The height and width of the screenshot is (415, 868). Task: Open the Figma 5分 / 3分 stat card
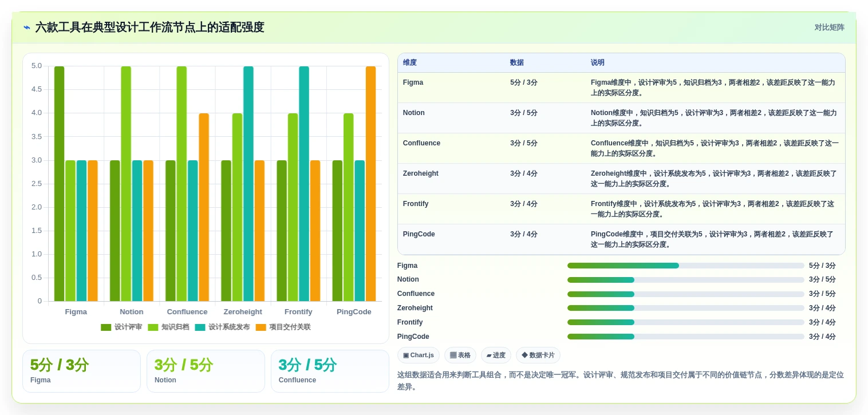(81, 371)
